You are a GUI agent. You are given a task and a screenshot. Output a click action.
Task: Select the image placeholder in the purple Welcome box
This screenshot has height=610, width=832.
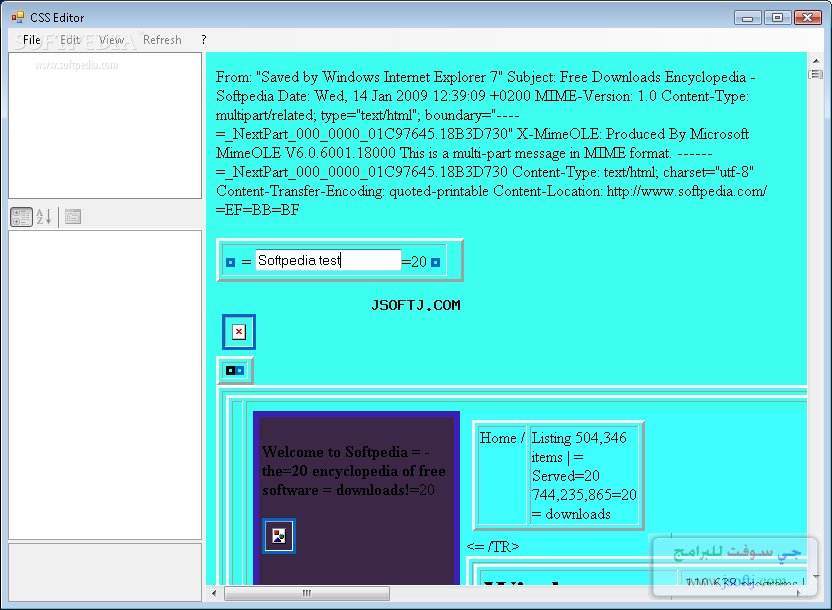click(x=279, y=536)
